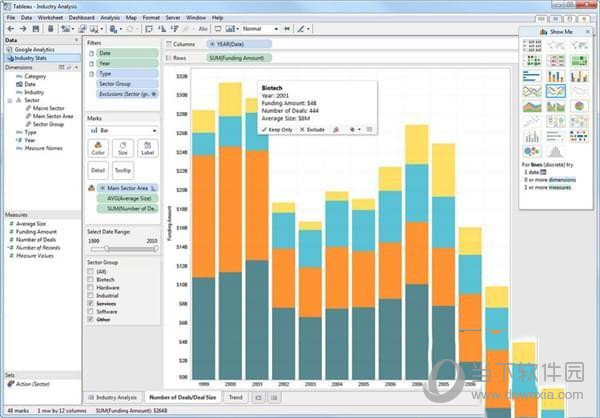
Task: Open the Color marks card button
Action: pyautogui.click(x=98, y=148)
